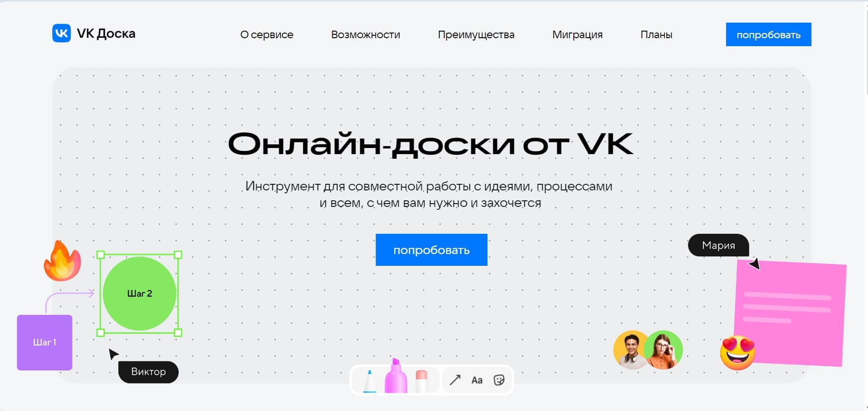
Task: Open the VK Доска home link
Action: pos(94,33)
